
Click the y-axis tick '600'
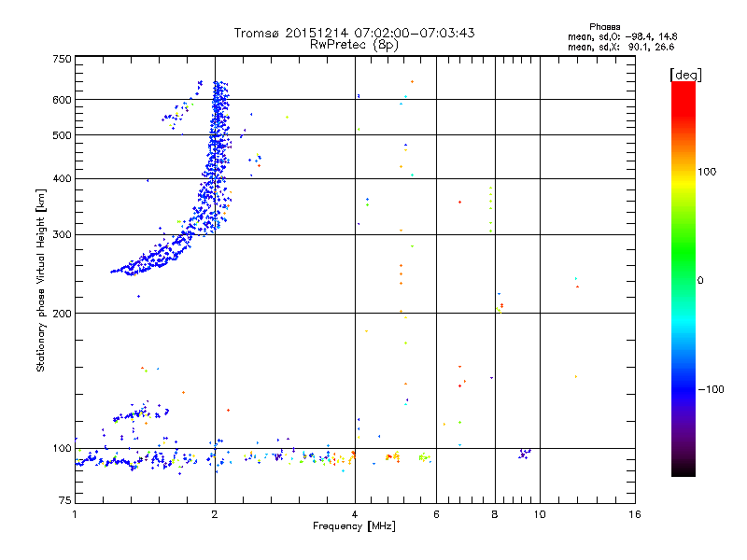click(62, 100)
